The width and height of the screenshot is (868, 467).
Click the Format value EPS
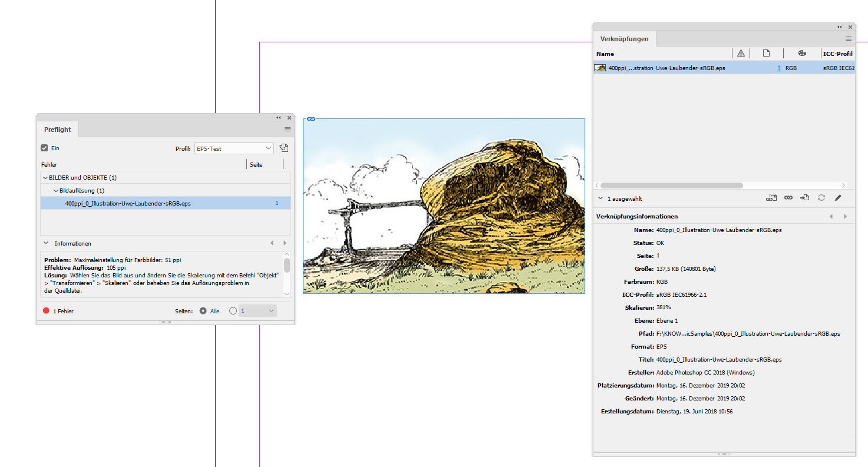point(661,346)
